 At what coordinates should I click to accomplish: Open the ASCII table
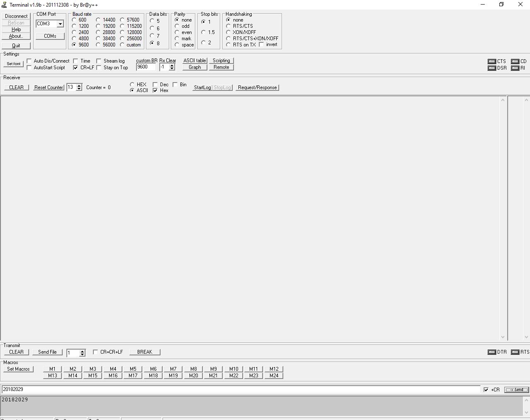[x=195, y=61]
